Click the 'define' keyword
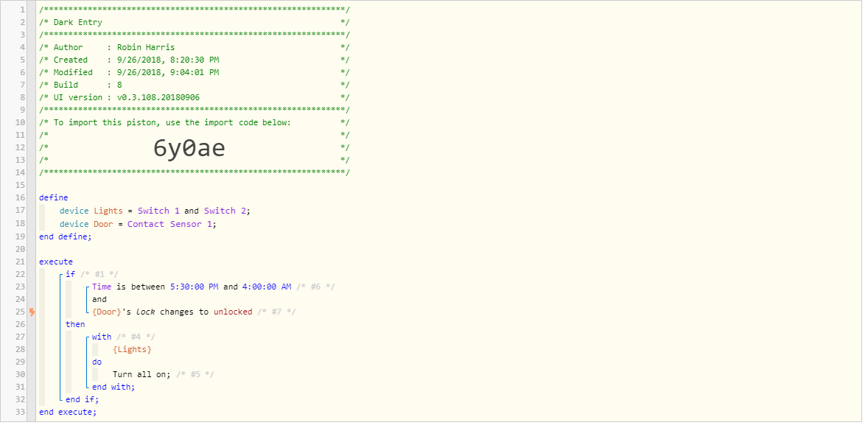The image size is (868, 428). pos(54,197)
